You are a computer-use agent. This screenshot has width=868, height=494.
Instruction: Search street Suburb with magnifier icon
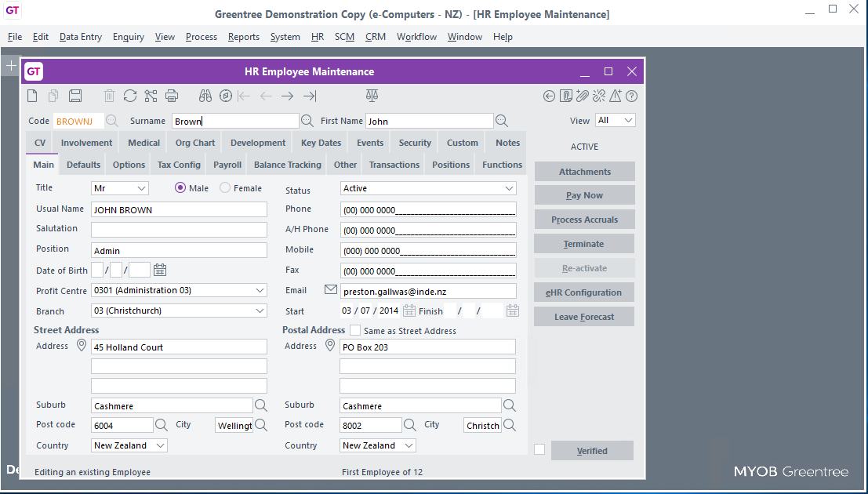261,405
